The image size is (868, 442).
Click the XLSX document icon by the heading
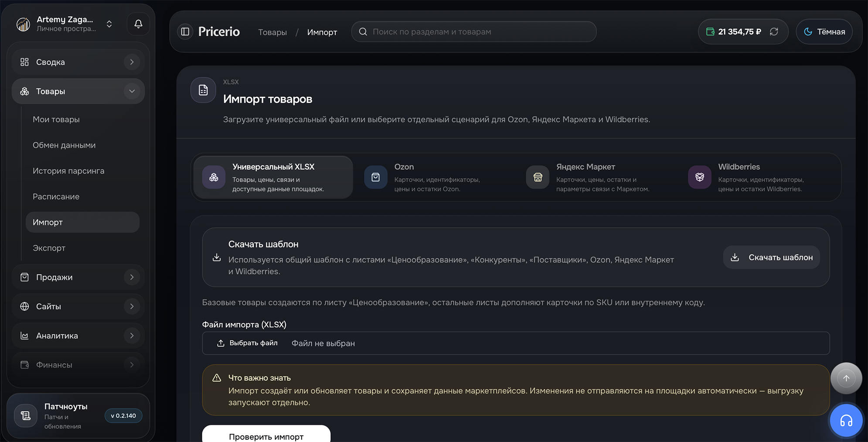point(203,90)
